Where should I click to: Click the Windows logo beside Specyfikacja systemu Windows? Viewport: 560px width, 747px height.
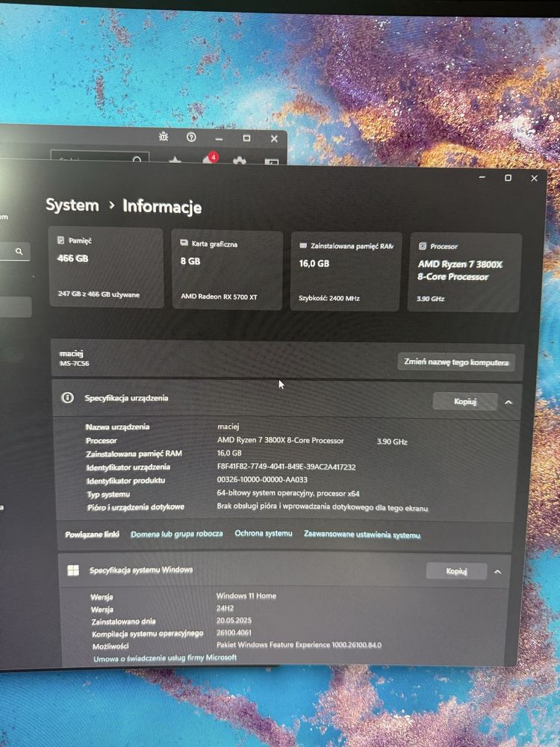(x=73, y=570)
